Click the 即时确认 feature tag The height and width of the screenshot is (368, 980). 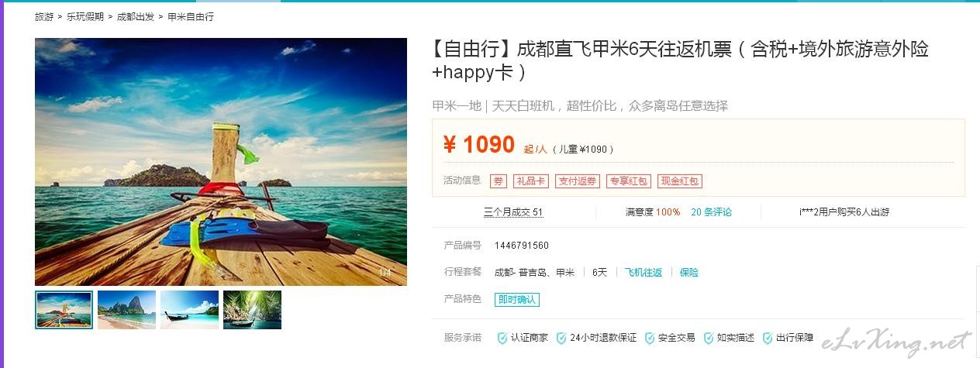tap(517, 300)
